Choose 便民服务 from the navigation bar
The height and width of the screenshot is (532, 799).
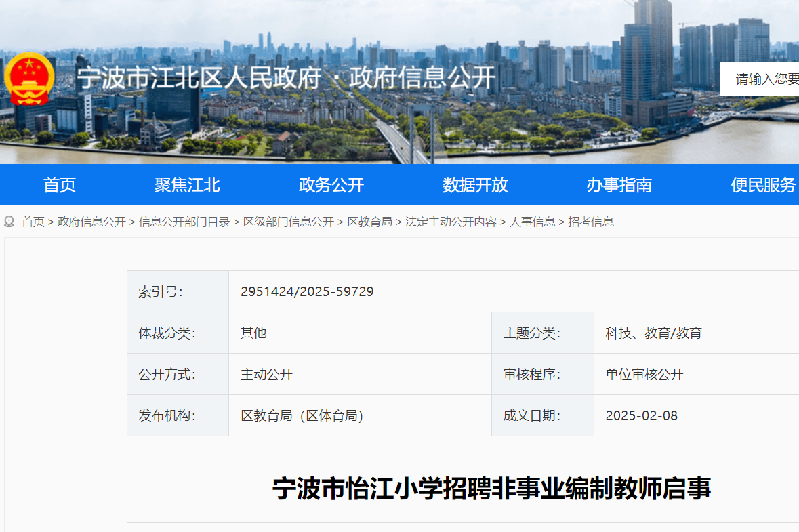(x=763, y=185)
